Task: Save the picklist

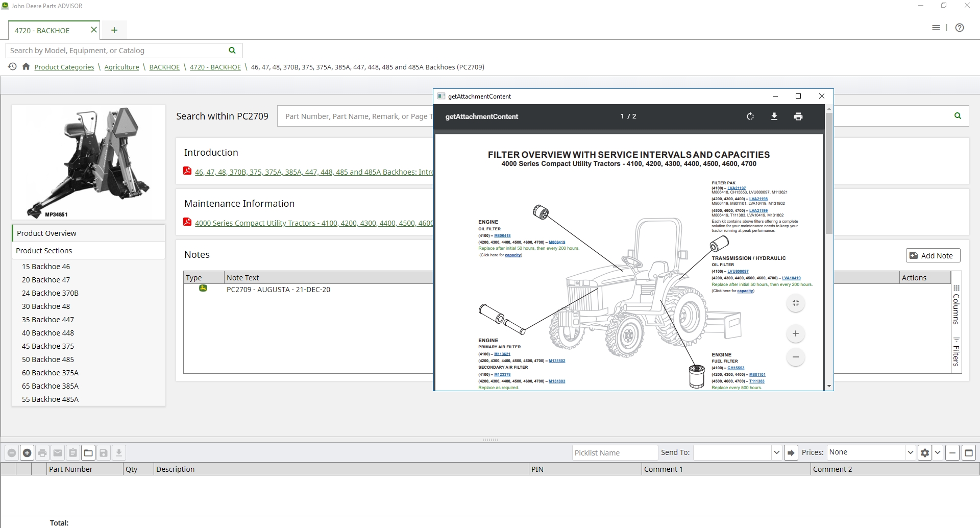Action: click(x=104, y=453)
